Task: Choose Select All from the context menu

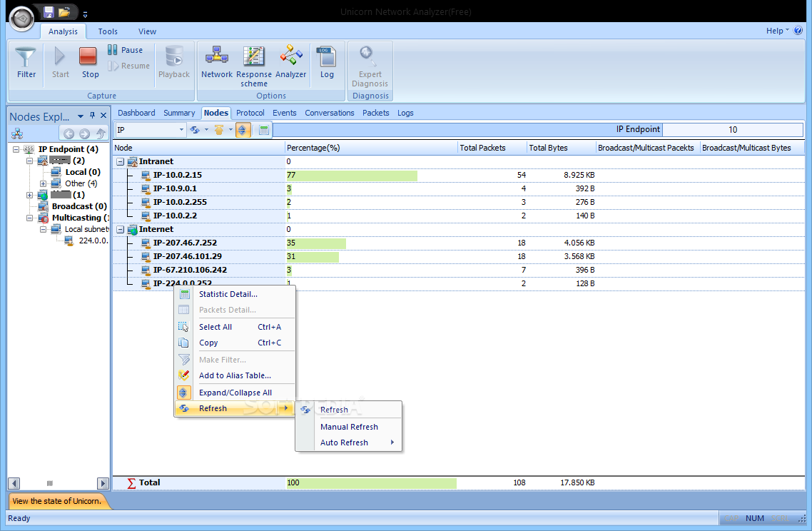Action: (x=235, y=327)
